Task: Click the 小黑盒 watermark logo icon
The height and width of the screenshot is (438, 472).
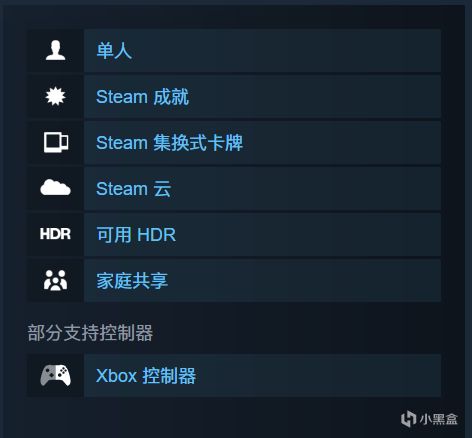Action: click(408, 419)
